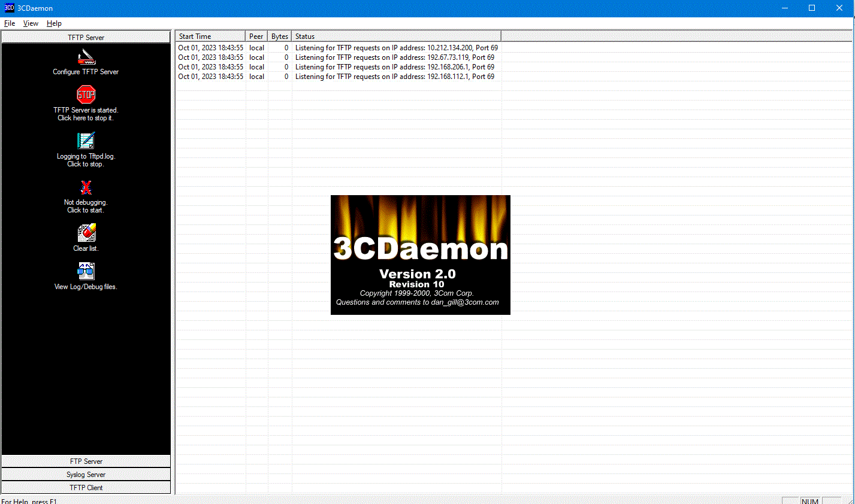Viewport: 855px width, 504px height.
Task: Open the View menu
Action: click(x=31, y=23)
